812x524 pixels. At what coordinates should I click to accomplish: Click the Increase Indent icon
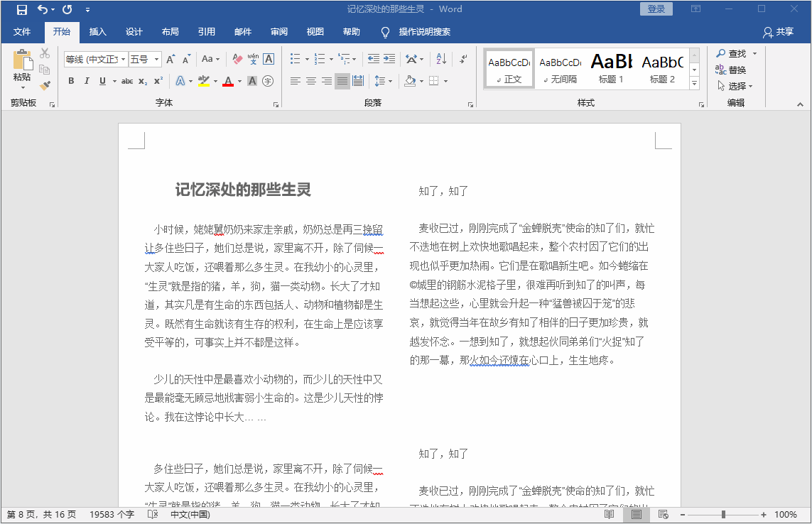tap(389, 59)
